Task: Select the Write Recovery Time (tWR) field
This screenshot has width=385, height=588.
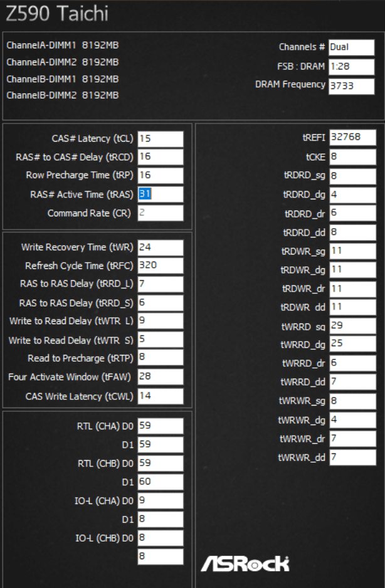Action: 161,248
